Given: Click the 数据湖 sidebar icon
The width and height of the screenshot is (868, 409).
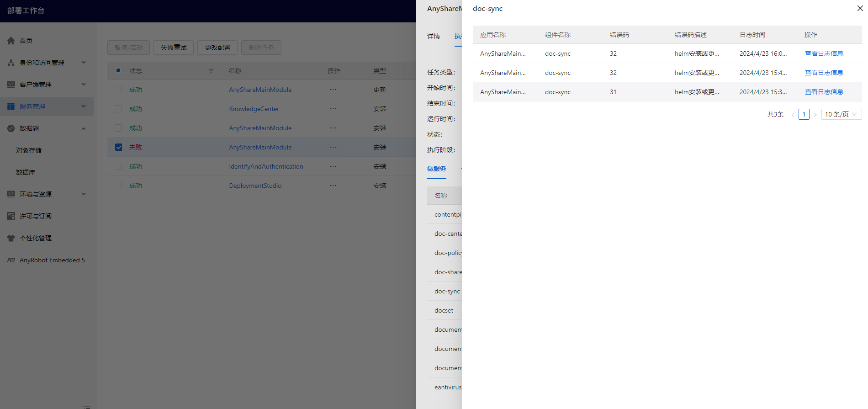Looking at the screenshot, I should pyautogui.click(x=11, y=128).
